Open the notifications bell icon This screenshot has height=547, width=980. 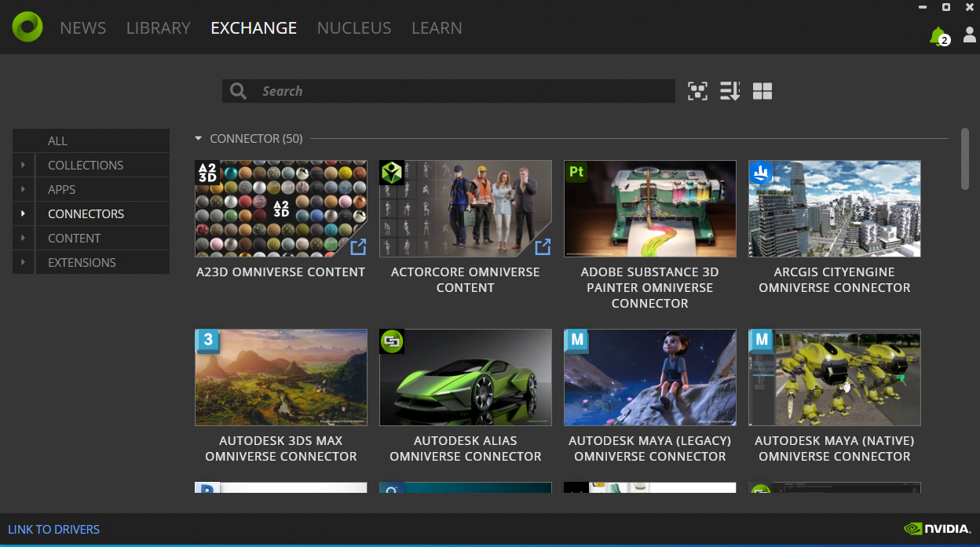(938, 36)
